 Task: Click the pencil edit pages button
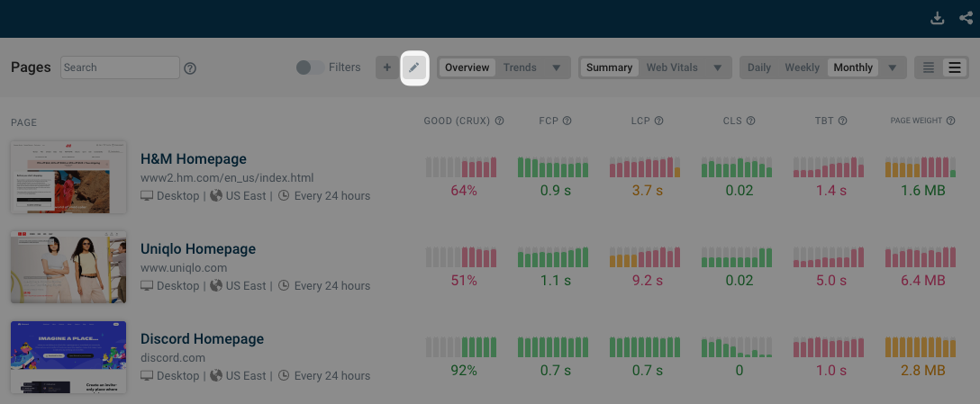[413, 67]
